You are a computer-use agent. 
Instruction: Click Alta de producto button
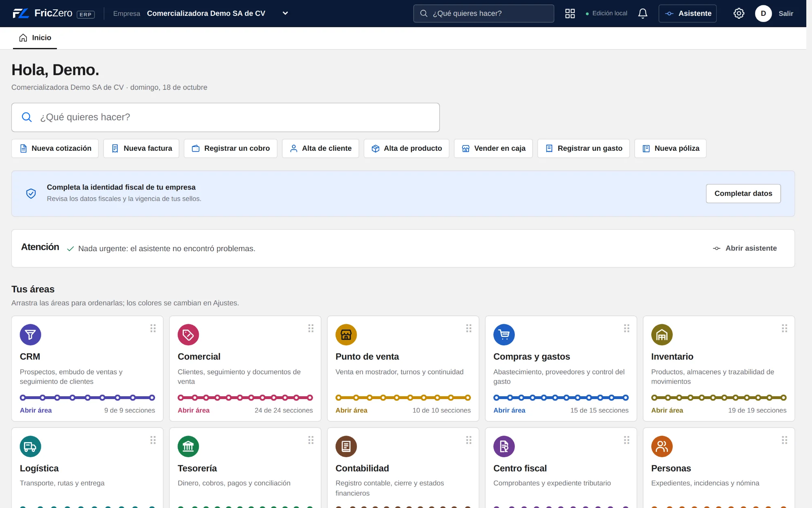406,149
